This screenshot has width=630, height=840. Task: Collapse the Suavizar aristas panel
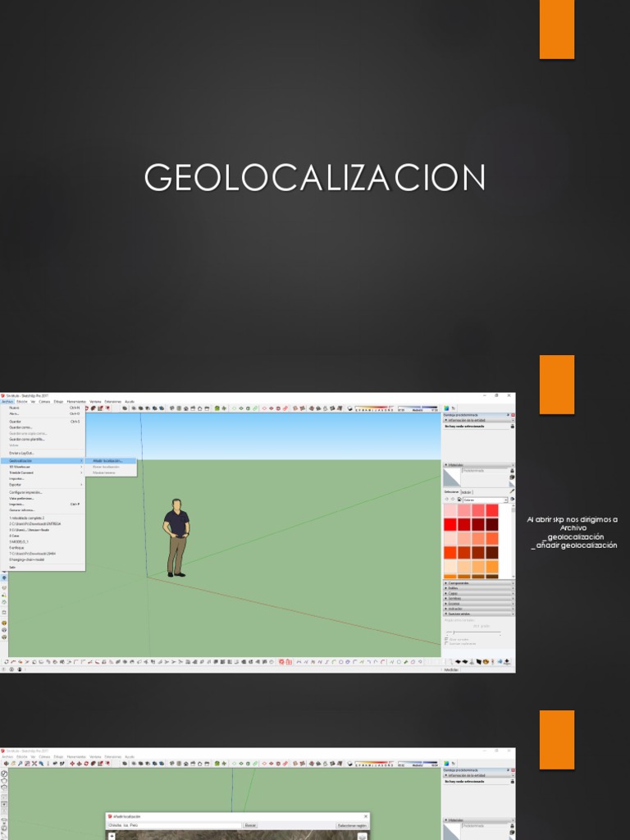(x=479, y=614)
